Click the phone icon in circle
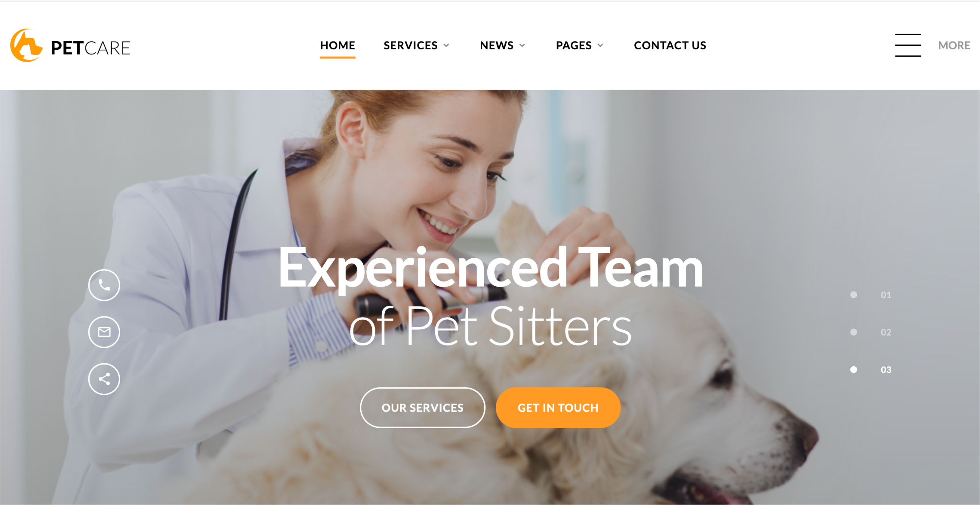 point(104,285)
